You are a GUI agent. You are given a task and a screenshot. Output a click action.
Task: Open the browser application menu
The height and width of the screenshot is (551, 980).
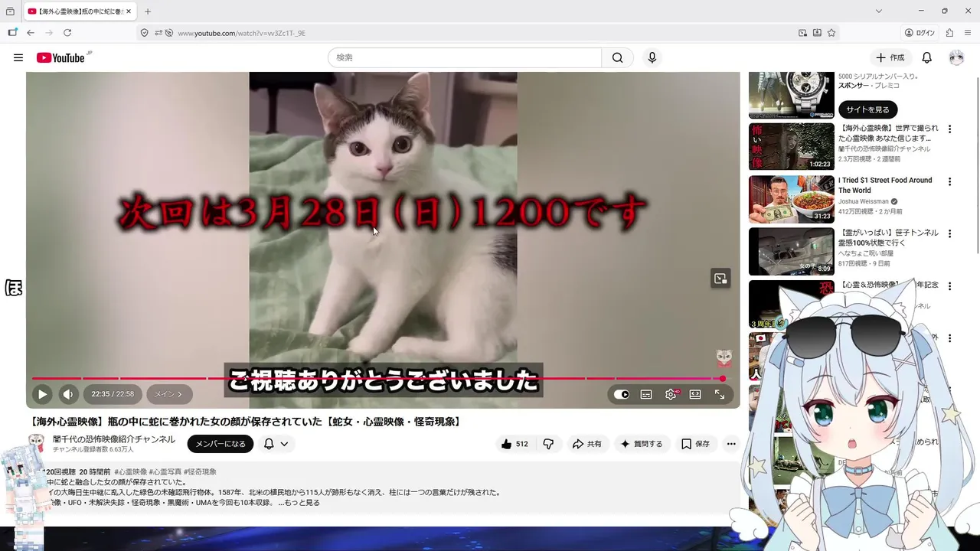[x=968, y=33]
